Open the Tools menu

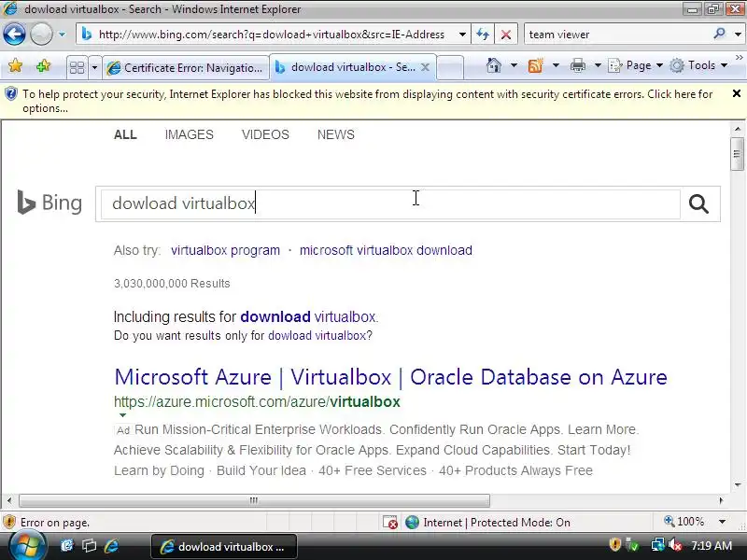[x=698, y=65]
